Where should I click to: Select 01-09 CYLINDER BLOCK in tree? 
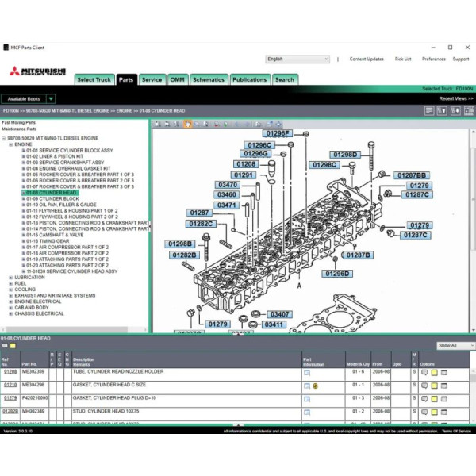click(52, 198)
